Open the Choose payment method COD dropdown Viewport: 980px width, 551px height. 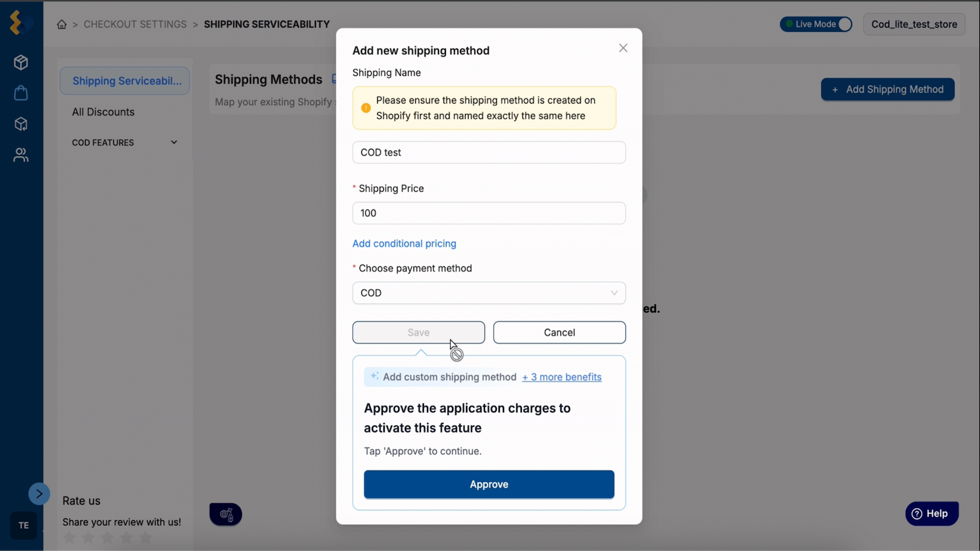pyautogui.click(x=489, y=293)
